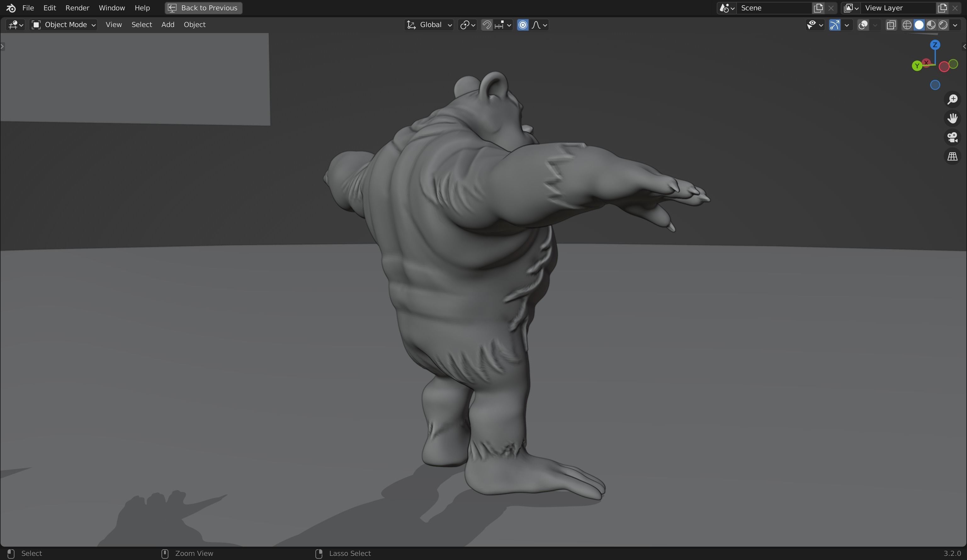The height and width of the screenshot is (560, 967).
Task: Click the 'Zoom View' status text
Action: 194,553
